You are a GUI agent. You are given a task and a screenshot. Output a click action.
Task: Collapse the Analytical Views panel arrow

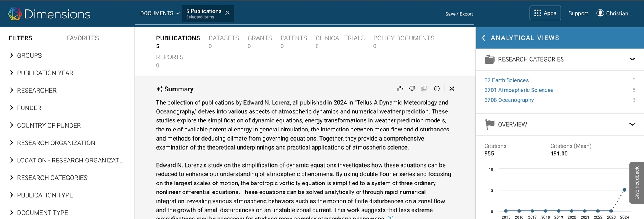point(483,38)
